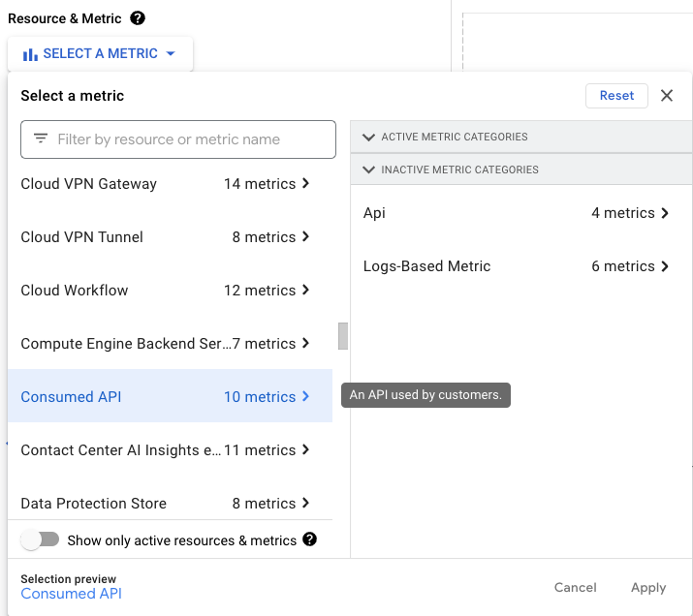The image size is (693, 616).
Task: Click the Cancel button
Action: [575, 587]
